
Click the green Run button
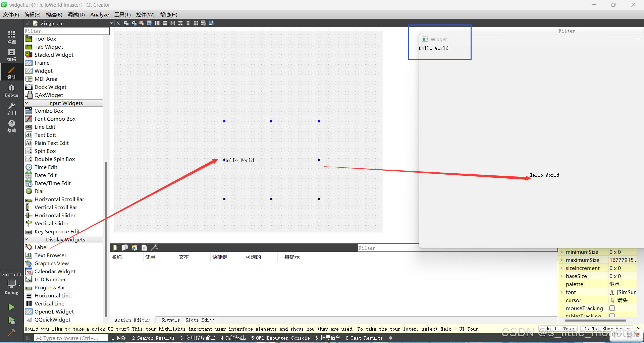(11, 307)
